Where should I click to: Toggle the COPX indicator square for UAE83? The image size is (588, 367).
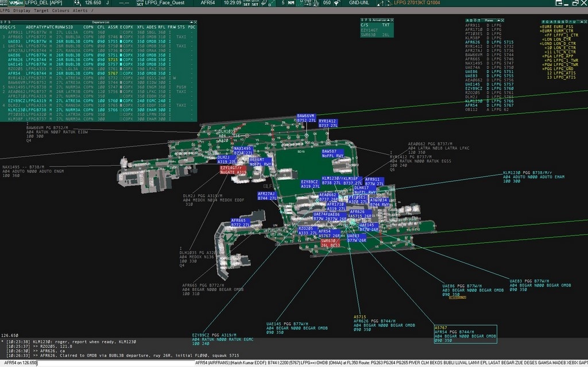click(x=121, y=42)
